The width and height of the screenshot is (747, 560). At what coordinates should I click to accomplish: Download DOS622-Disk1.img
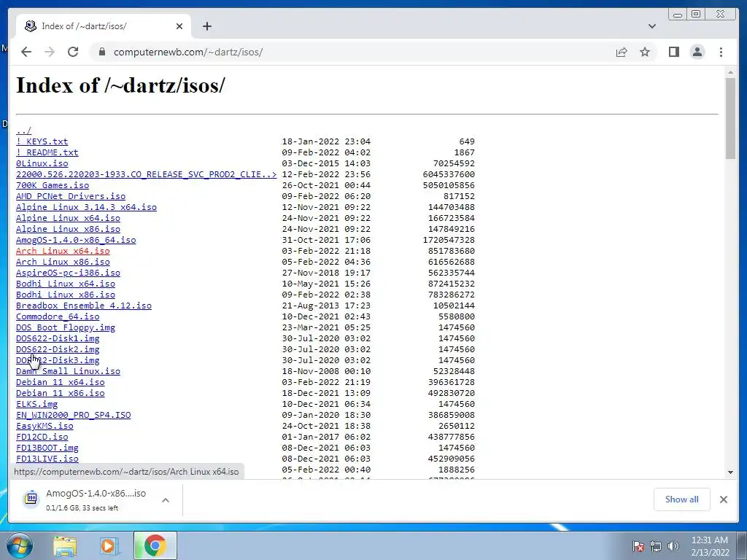pyautogui.click(x=58, y=338)
